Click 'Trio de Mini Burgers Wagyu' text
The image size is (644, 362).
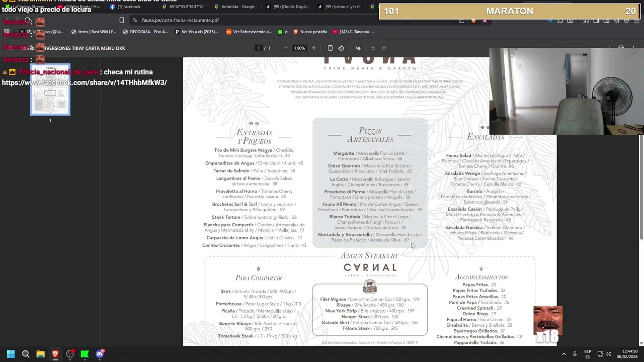243,150
